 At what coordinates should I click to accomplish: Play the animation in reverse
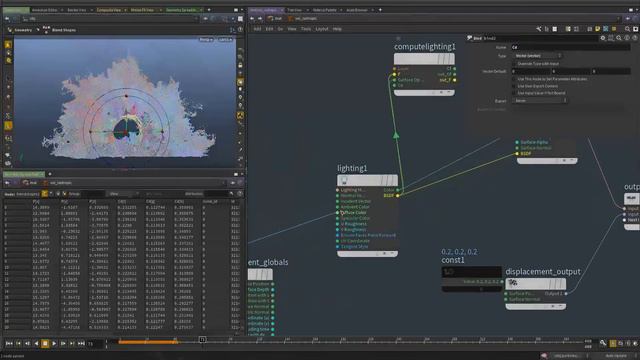pos(36,344)
